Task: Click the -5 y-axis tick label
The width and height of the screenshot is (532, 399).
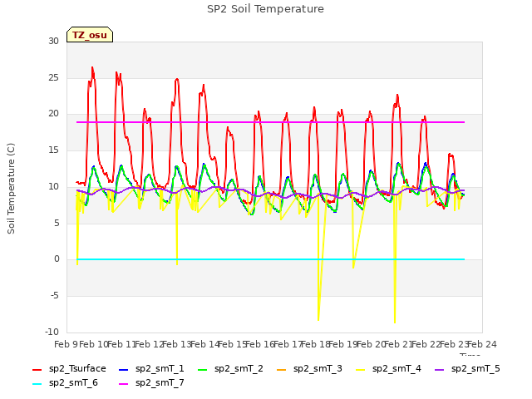Action: tap(55, 296)
